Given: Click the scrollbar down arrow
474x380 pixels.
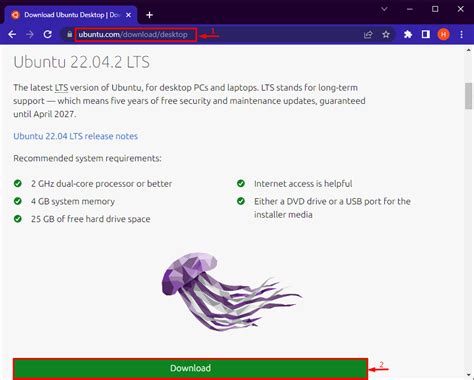Looking at the screenshot, I should (x=469, y=376).
